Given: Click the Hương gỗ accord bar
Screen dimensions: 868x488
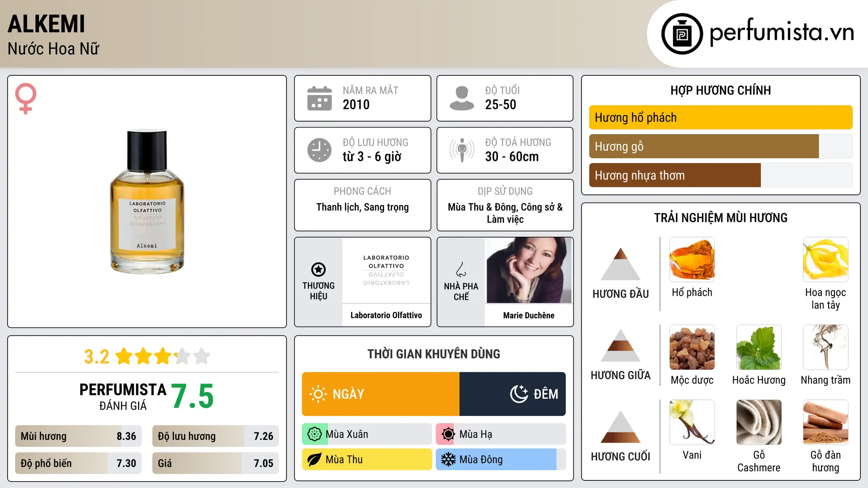Looking at the screenshot, I should pyautogui.click(x=721, y=147).
